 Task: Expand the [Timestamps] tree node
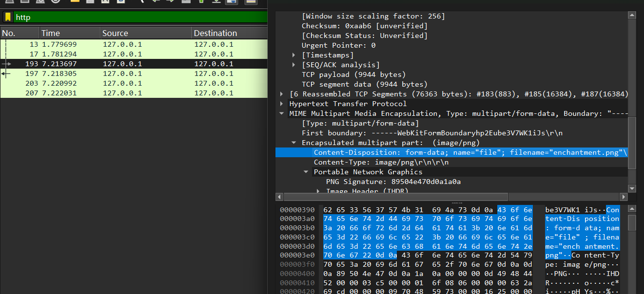tap(294, 55)
